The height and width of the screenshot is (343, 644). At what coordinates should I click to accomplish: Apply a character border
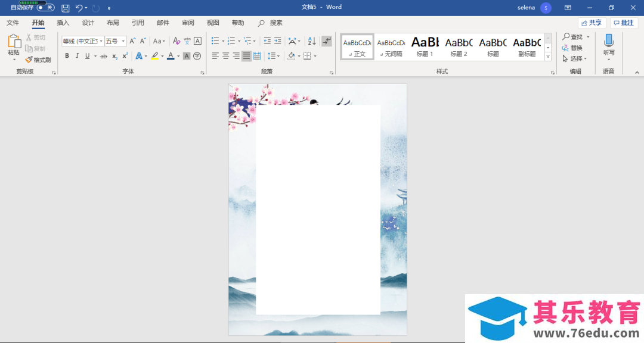point(197,41)
